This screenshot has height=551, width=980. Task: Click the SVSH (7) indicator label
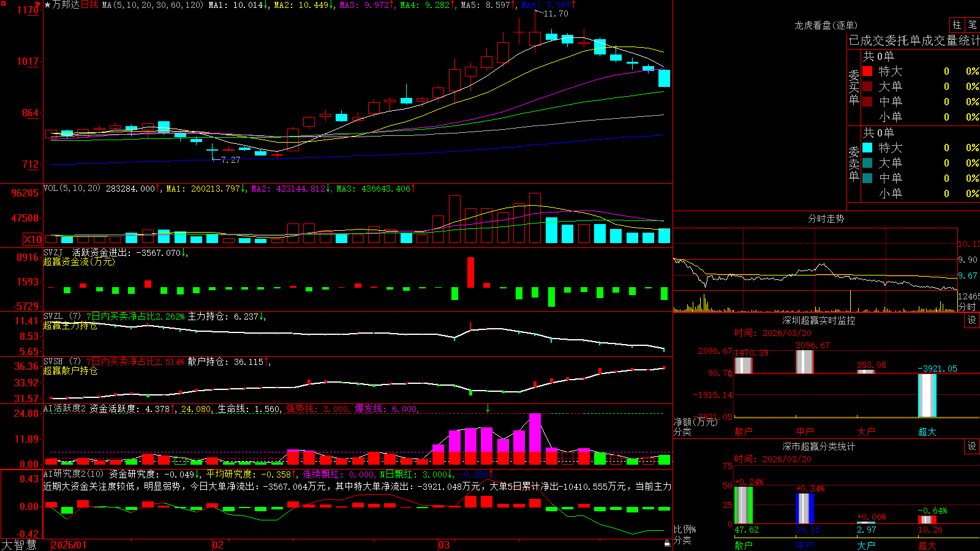(62, 362)
